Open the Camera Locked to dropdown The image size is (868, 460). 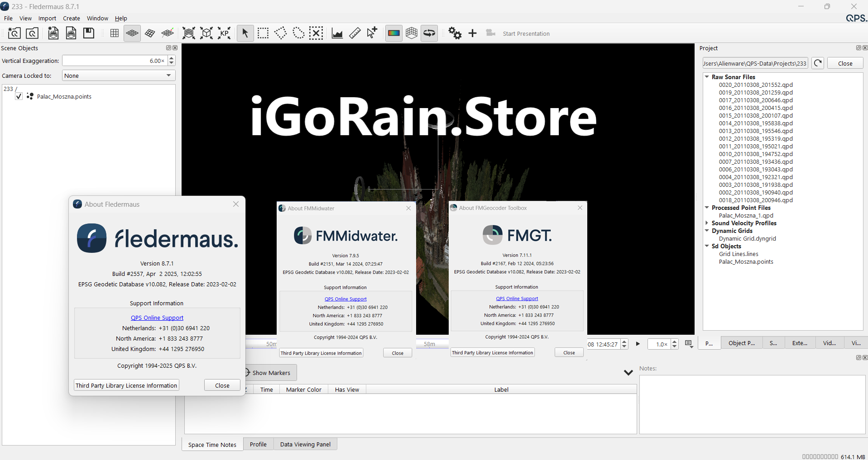tap(119, 76)
